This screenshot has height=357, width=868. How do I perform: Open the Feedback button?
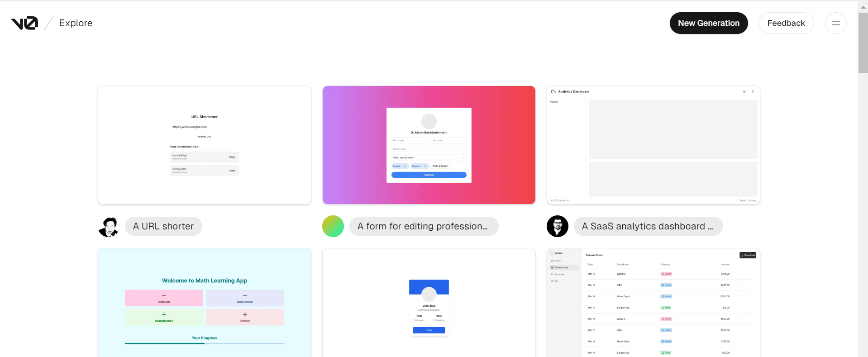(x=786, y=23)
